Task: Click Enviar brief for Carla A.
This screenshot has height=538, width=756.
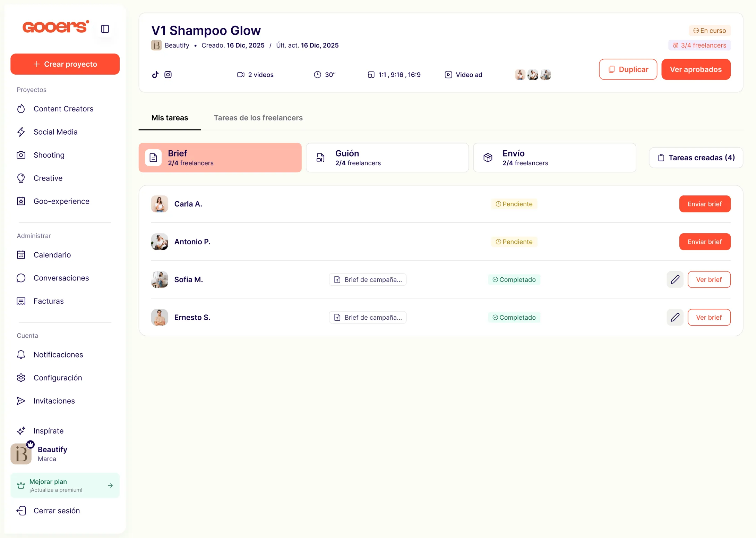Action: point(704,204)
